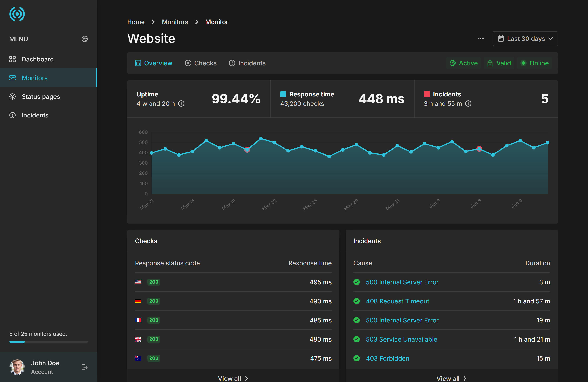Click the app logo icon in the sidebar

click(x=17, y=14)
